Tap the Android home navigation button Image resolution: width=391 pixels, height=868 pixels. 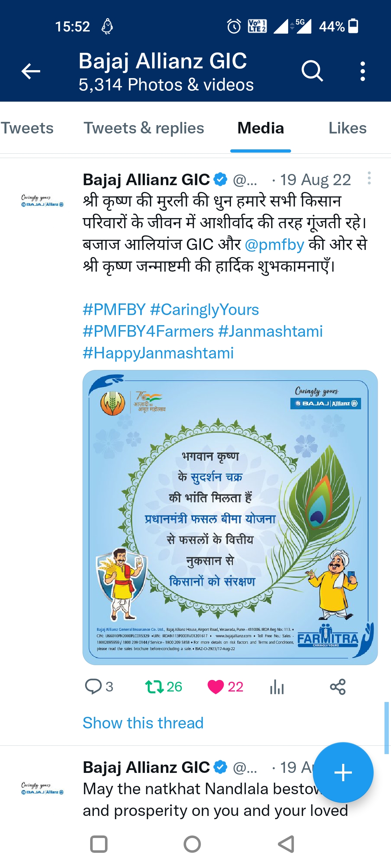(x=192, y=844)
